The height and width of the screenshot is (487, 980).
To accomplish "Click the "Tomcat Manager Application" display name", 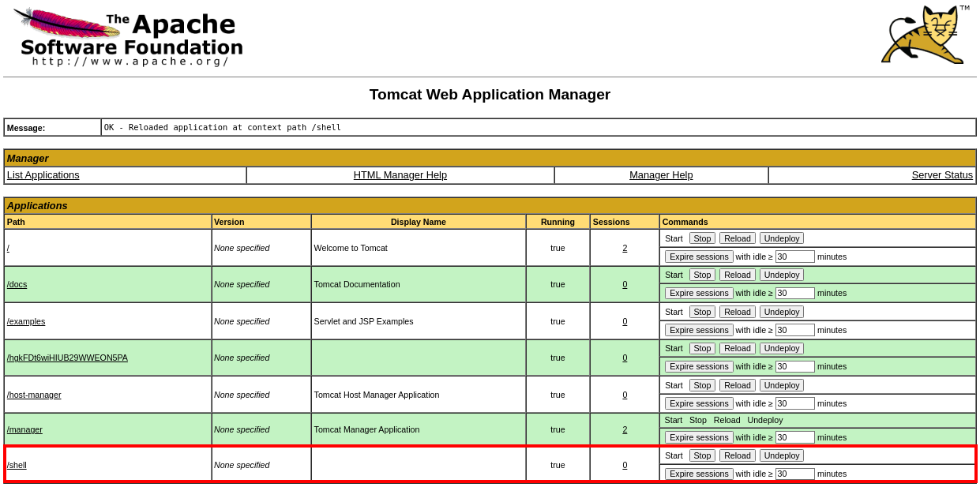I will (367, 429).
